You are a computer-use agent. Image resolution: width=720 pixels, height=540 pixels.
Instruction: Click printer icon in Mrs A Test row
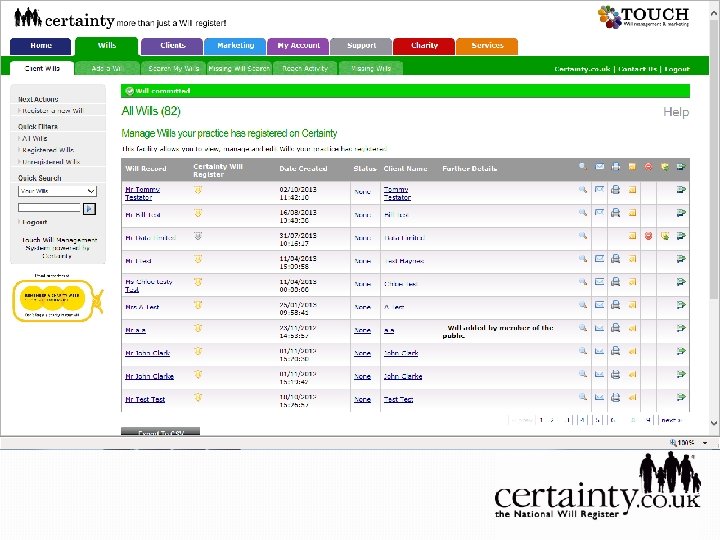(616, 305)
